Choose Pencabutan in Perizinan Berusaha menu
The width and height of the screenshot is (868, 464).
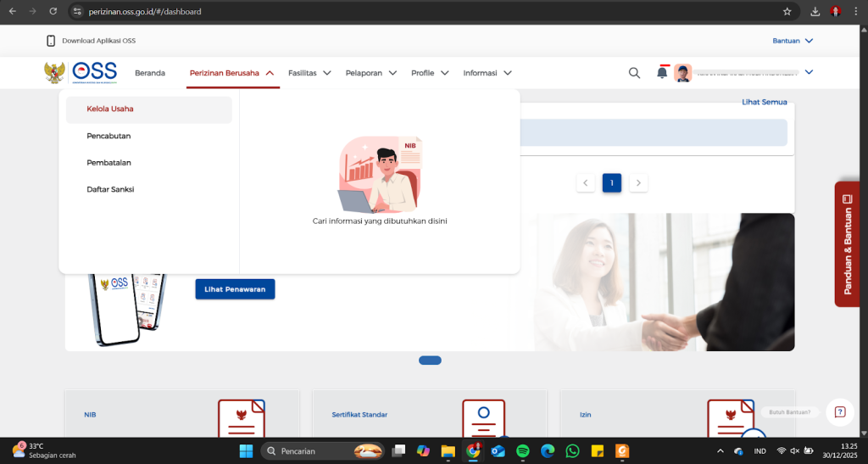click(108, 136)
